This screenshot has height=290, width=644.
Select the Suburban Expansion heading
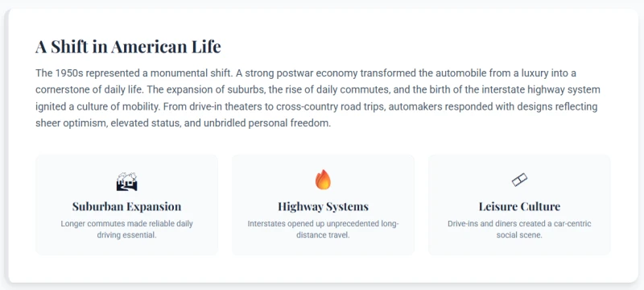coord(126,206)
